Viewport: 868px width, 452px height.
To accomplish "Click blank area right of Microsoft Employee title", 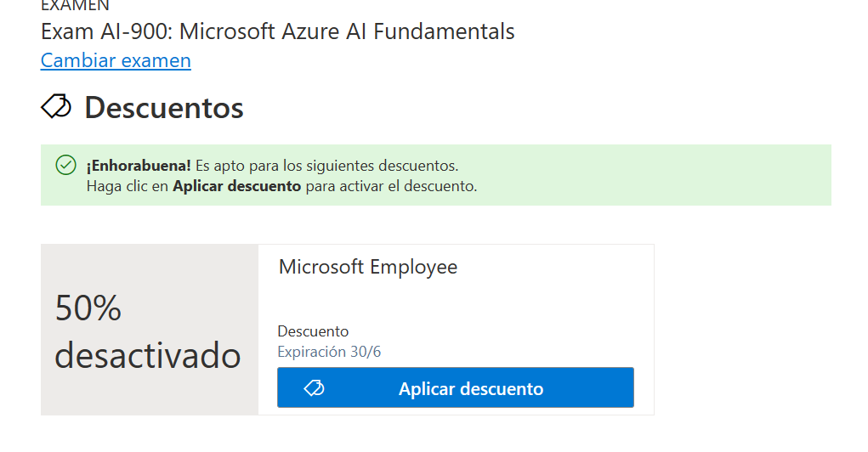I will tap(561, 267).
